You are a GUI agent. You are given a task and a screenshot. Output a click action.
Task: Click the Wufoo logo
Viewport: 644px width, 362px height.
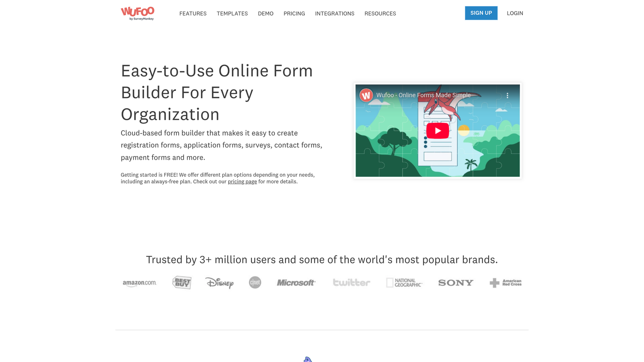coord(137,13)
